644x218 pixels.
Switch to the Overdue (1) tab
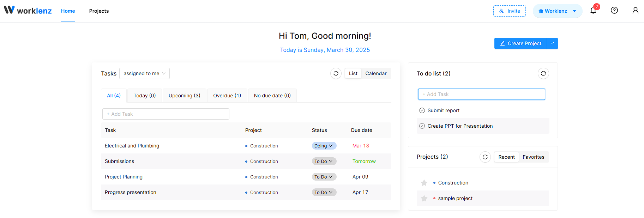(227, 96)
